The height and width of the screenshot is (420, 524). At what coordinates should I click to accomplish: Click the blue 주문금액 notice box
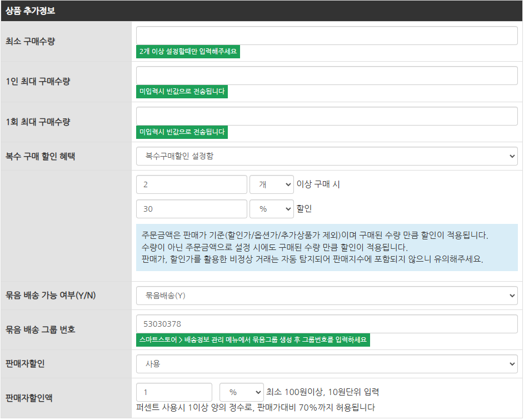327,247
